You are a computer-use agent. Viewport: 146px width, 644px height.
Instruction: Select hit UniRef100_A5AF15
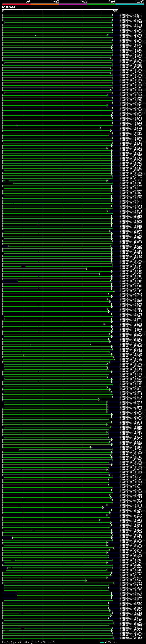coord(131,289)
